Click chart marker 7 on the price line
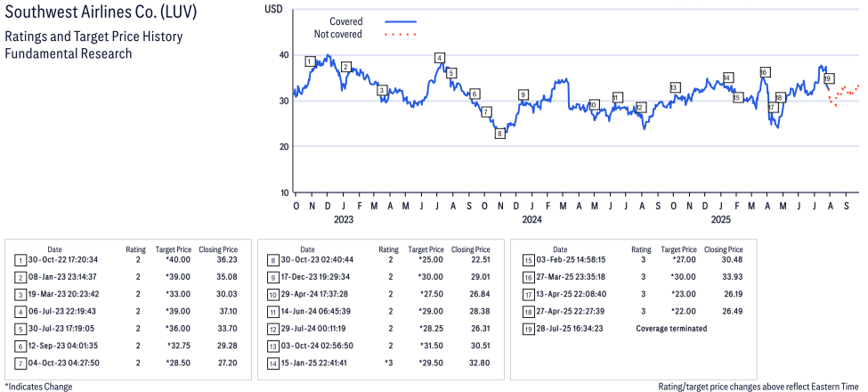The height and width of the screenshot is (392, 868). 486,112
